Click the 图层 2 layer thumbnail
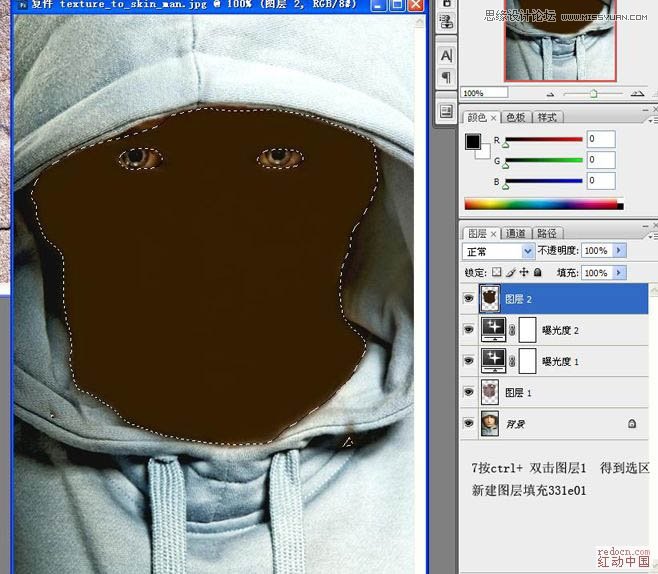 coord(489,298)
